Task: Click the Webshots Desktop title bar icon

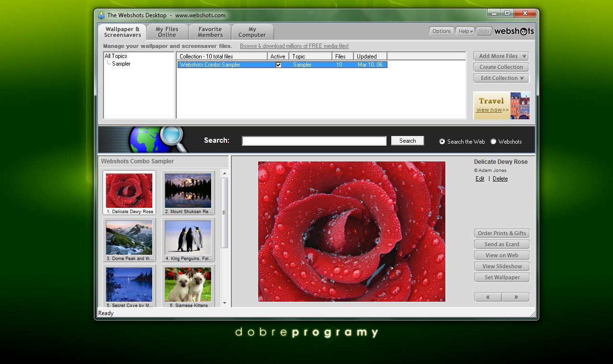Action: point(101,14)
